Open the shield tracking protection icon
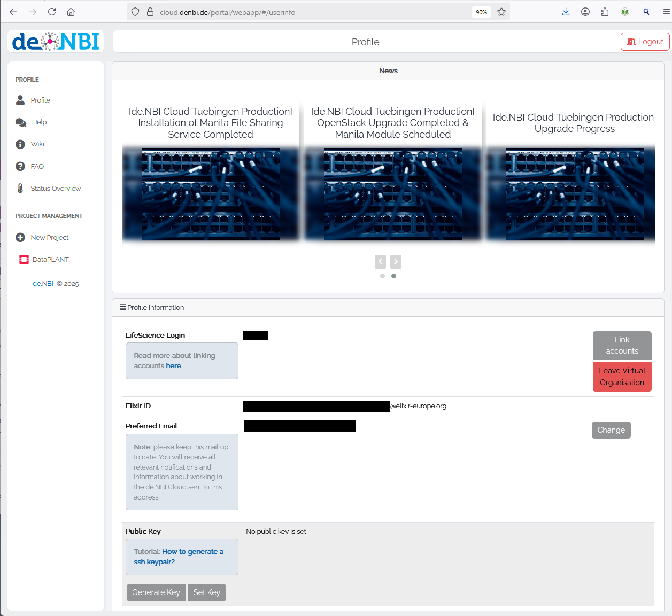Image resolution: width=672 pixels, height=616 pixels. pyautogui.click(x=135, y=12)
